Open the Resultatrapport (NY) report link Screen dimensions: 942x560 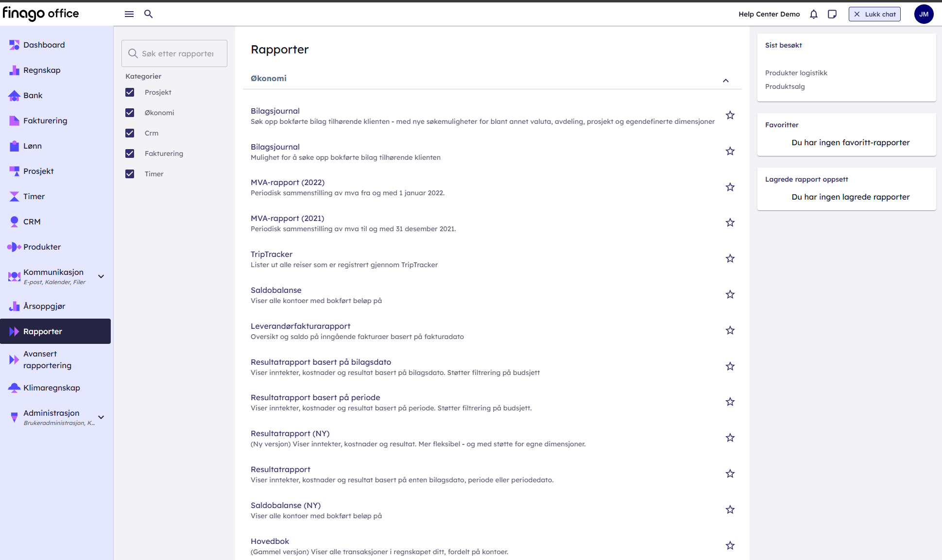(x=290, y=433)
